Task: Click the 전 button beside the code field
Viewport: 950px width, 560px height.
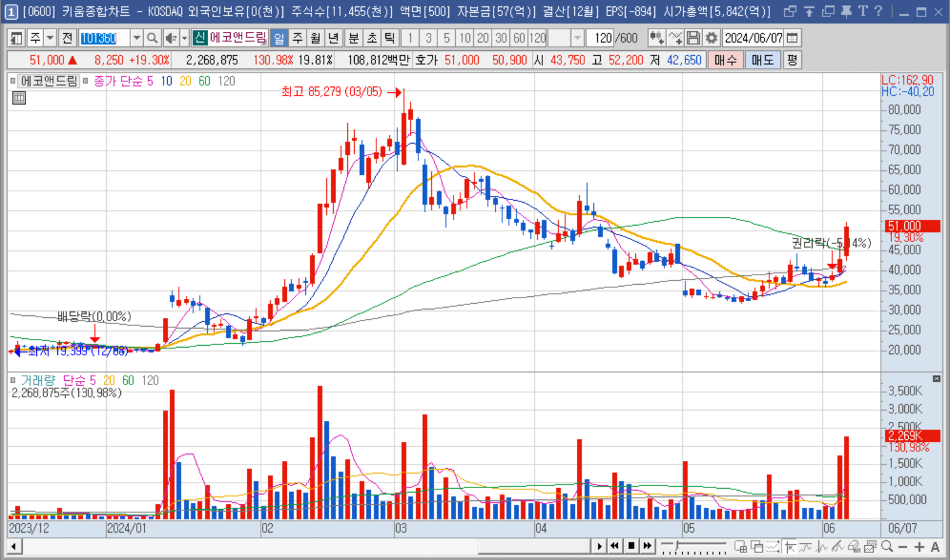Action: pos(67,38)
